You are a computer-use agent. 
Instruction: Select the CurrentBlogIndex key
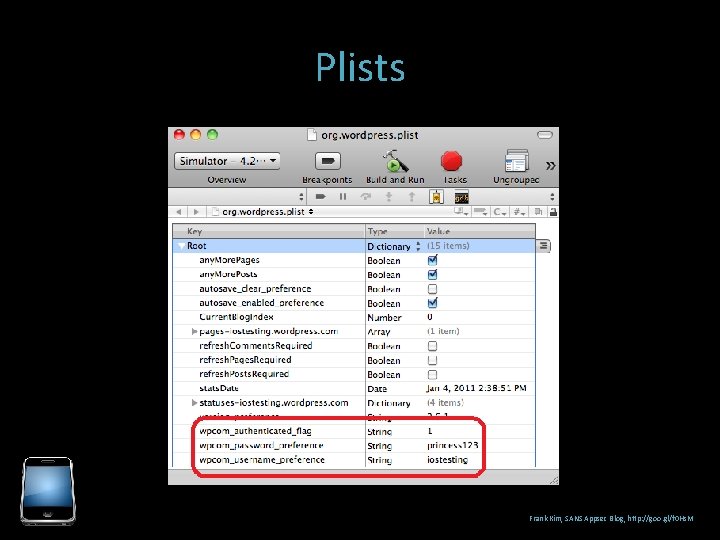236,317
